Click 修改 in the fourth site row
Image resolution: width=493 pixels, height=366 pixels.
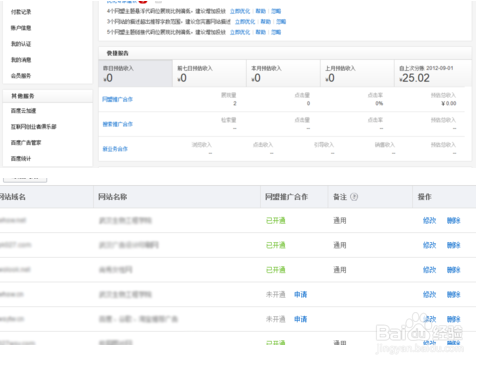point(429,294)
